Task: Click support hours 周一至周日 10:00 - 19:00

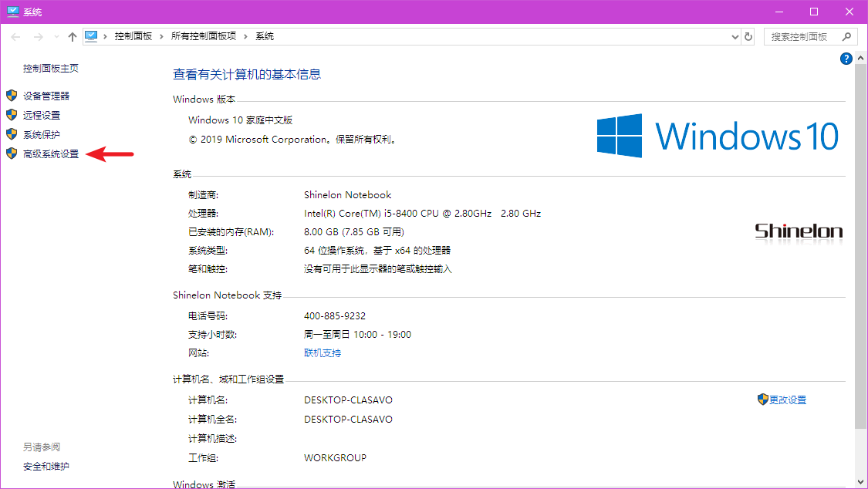Action: click(x=357, y=335)
